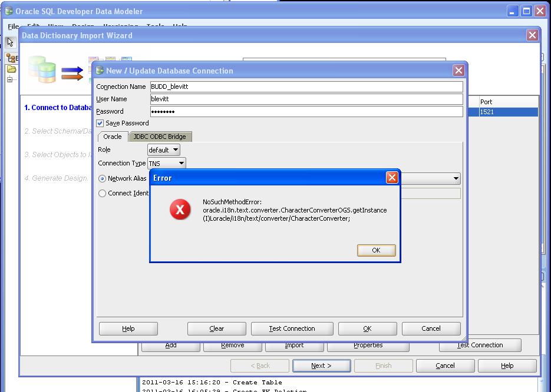This screenshot has width=551, height=392.
Task: Click the Next > button
Action: 322,366
